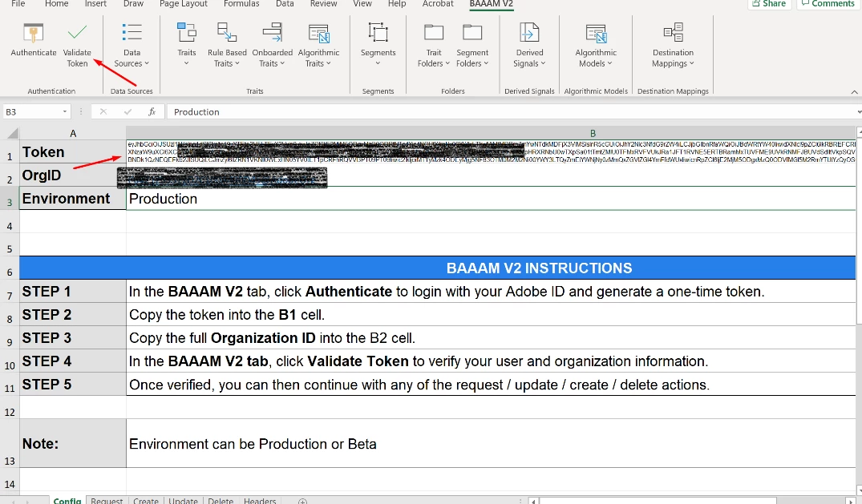Click the Algorithmic Models icon
Image resolution: width=862 pixels, height=504 pixels.
tap(596, 33)
